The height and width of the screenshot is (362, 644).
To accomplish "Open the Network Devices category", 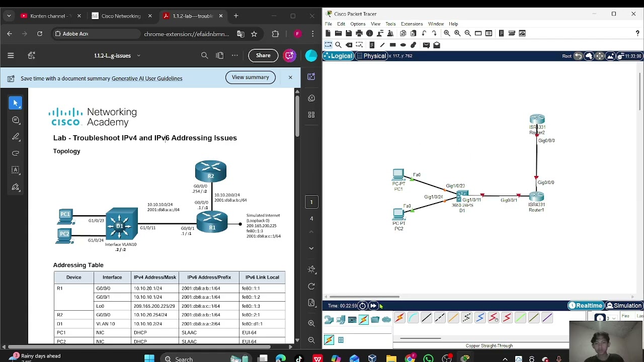I will [329, 319].
